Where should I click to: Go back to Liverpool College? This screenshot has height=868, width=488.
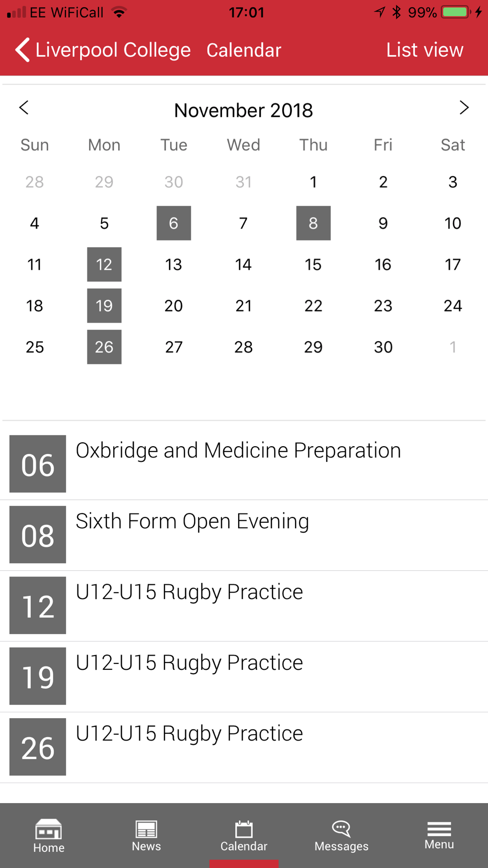tap(102, 50)
